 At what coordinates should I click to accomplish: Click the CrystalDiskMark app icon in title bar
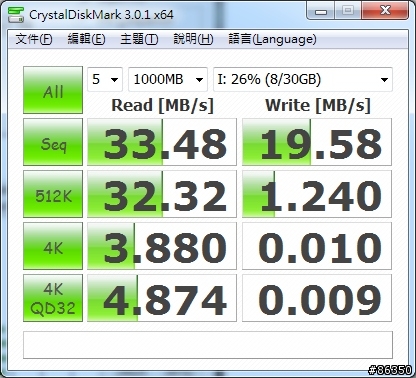tap(16, 15)
